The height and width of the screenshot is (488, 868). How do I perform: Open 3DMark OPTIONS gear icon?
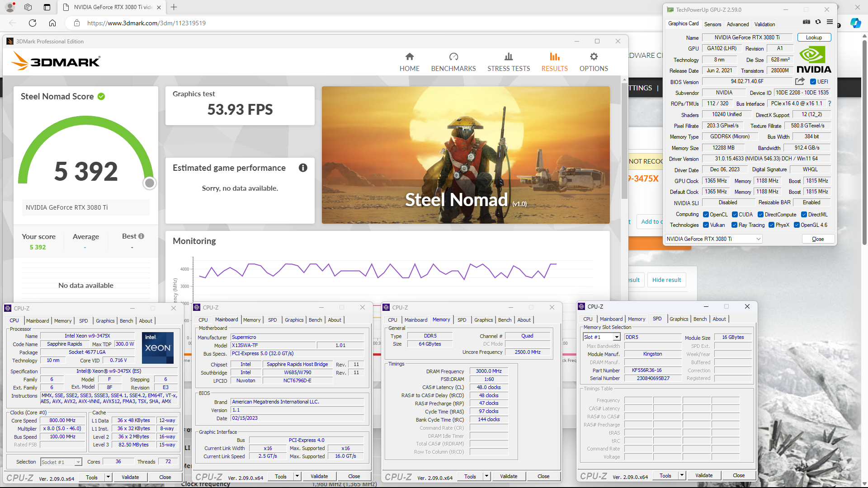(594, 56)
